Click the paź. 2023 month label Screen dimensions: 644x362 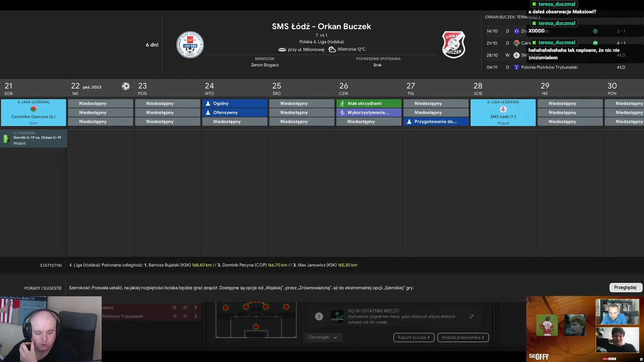(92, 87)
